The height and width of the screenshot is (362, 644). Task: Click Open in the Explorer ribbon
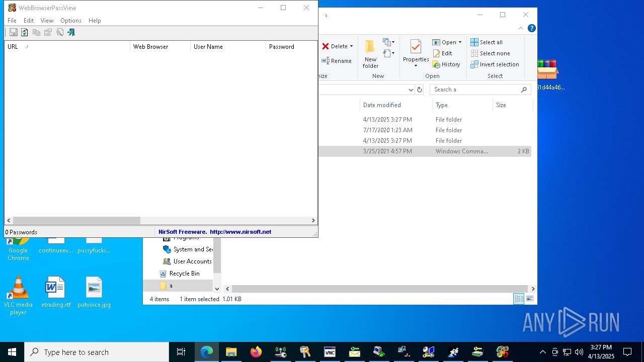tap(444, 42)
